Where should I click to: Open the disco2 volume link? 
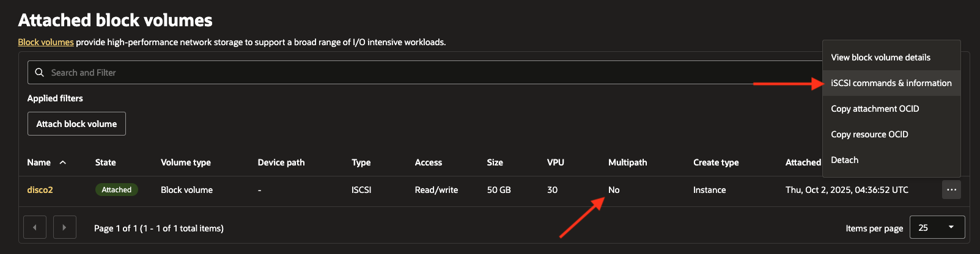pyautogui.click(x=40, y=190)
